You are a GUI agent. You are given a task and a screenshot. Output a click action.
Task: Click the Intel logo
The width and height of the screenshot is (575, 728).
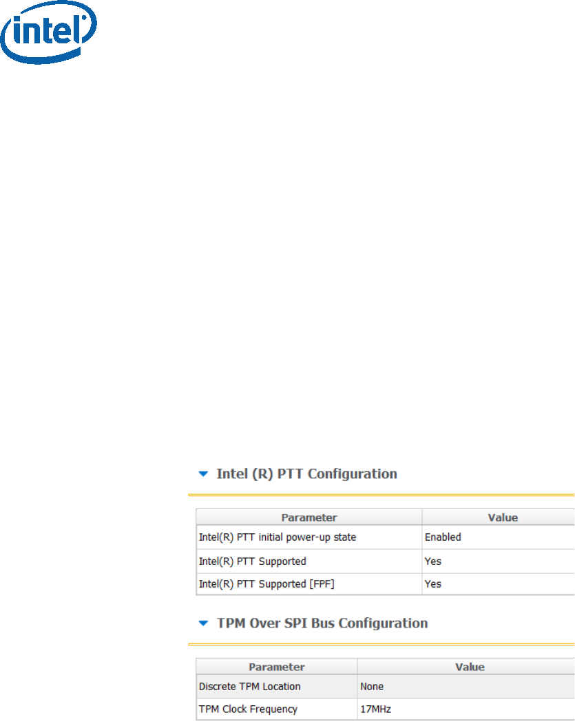point(49,32)
